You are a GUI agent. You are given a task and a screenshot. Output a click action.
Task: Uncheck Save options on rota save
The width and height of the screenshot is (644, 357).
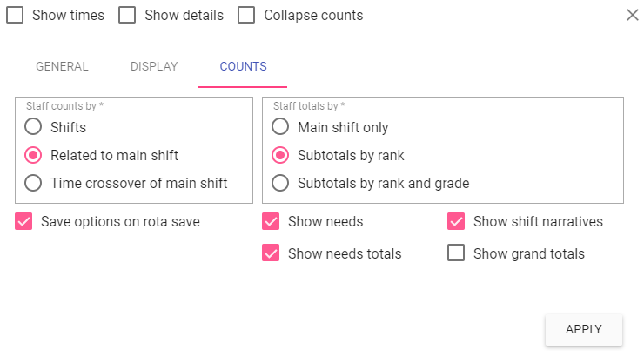pyautogui.click(x=23, y=222)
